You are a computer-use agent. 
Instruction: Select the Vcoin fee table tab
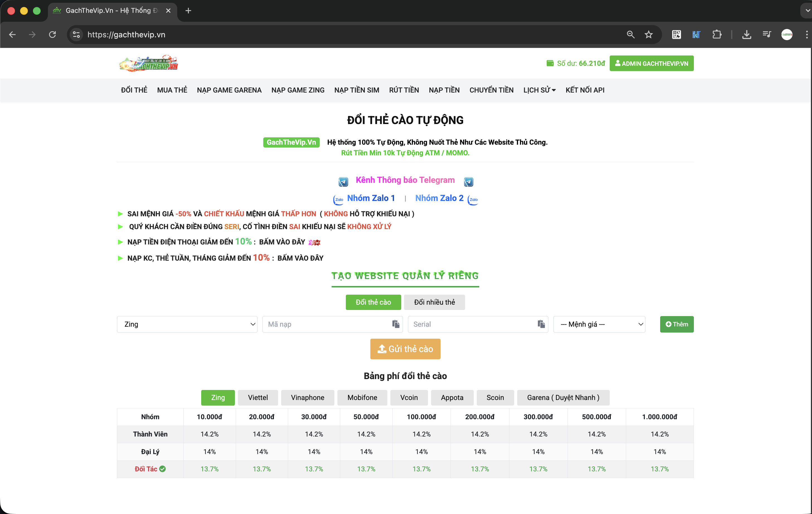pyautogui.click(x=409, y=398)
